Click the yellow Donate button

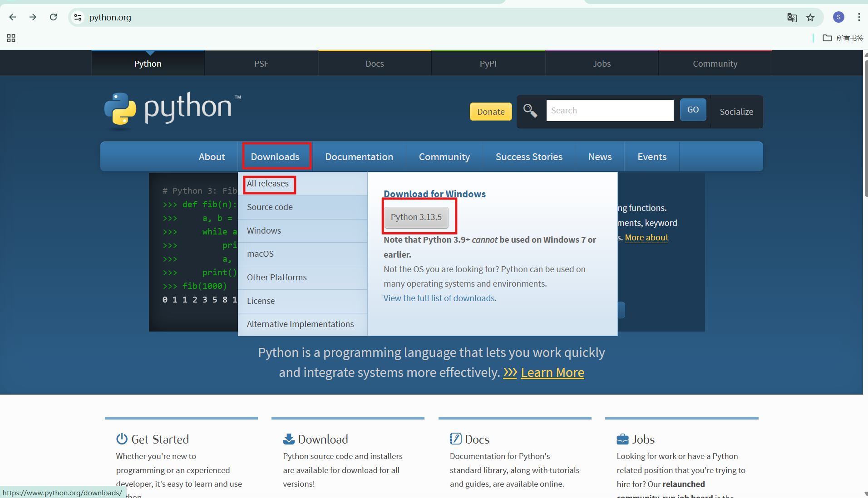point(491,112)
